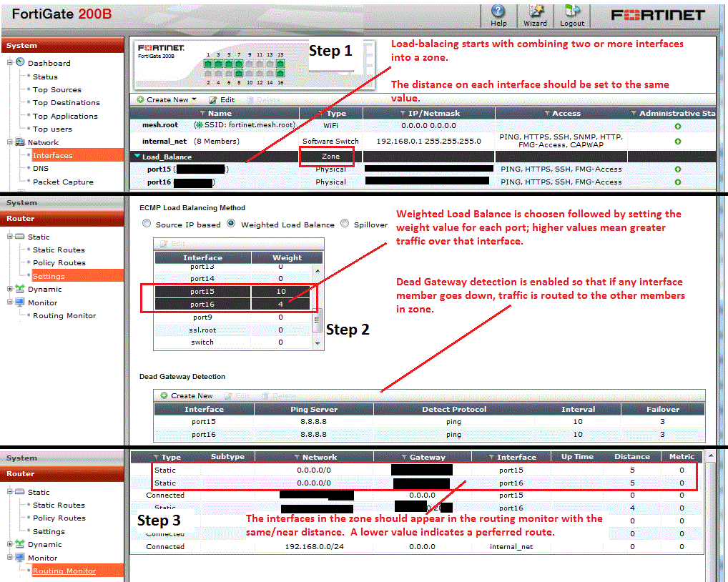Click the routing table Network filter icon
The width and height of the screenshot is (728, 582).
click(297, 457)
